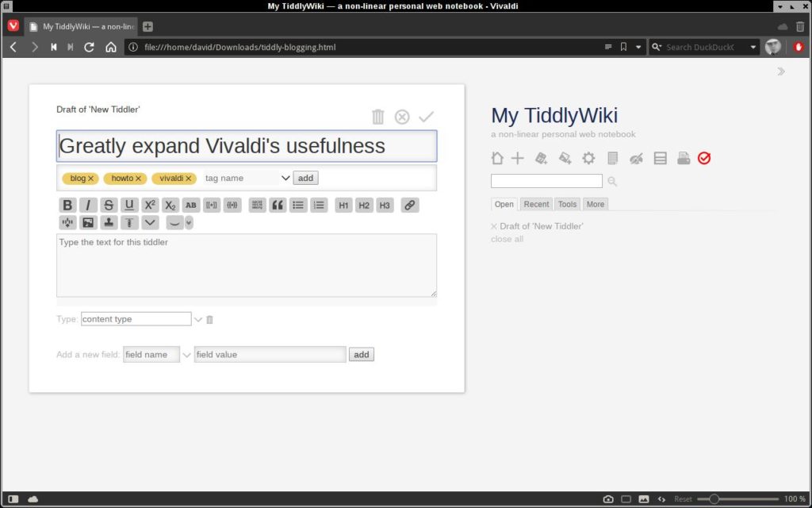
Task: Remove the 'howto' tag
Action: click(x=138, y=179)
